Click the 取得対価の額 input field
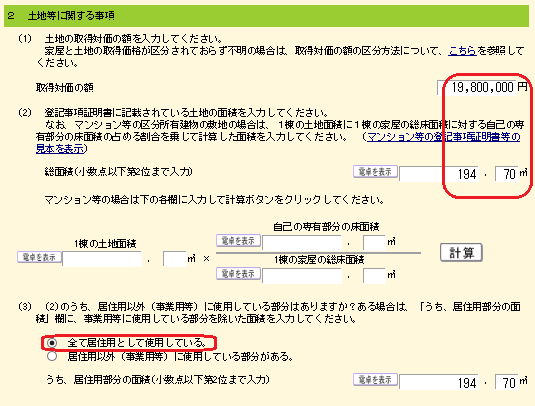The image size is (535, 406). (x=476, y=88)
